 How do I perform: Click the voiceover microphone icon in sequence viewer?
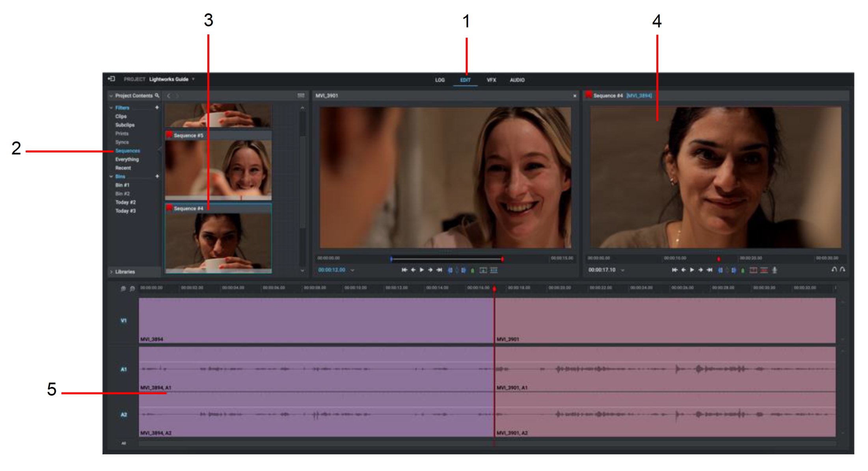(775, 270)
